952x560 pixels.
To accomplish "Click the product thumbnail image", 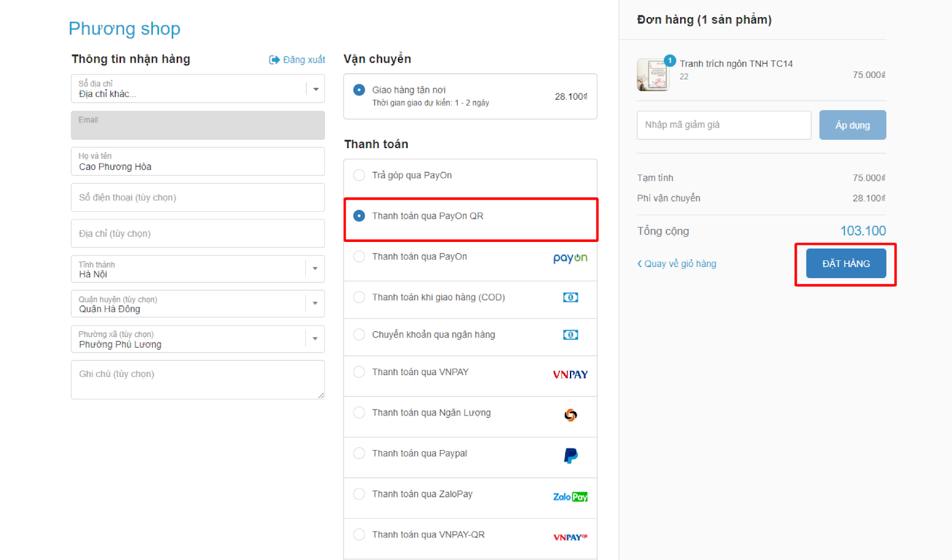I will point(653,75).
